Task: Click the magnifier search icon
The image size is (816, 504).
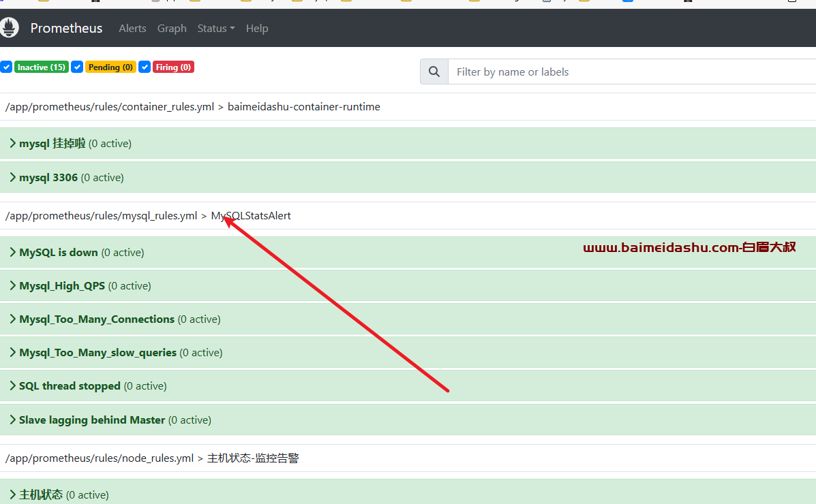Action: (x=434, y=72)
